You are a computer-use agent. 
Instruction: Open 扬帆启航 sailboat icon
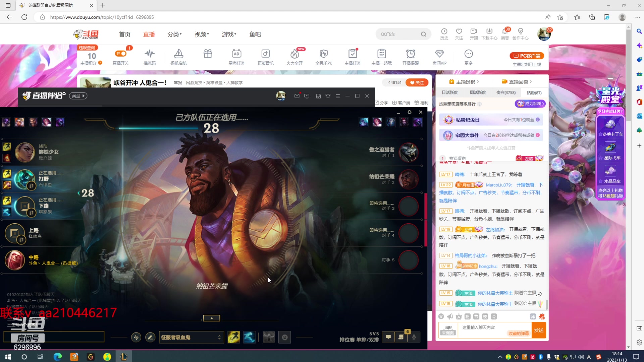(x=178, y=54)
